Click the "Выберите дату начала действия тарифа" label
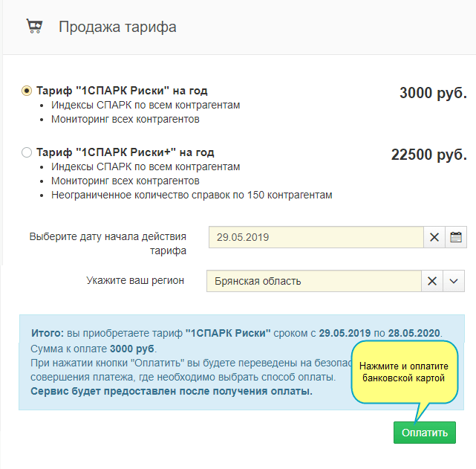The image size is (476, 469). point(108,243)
